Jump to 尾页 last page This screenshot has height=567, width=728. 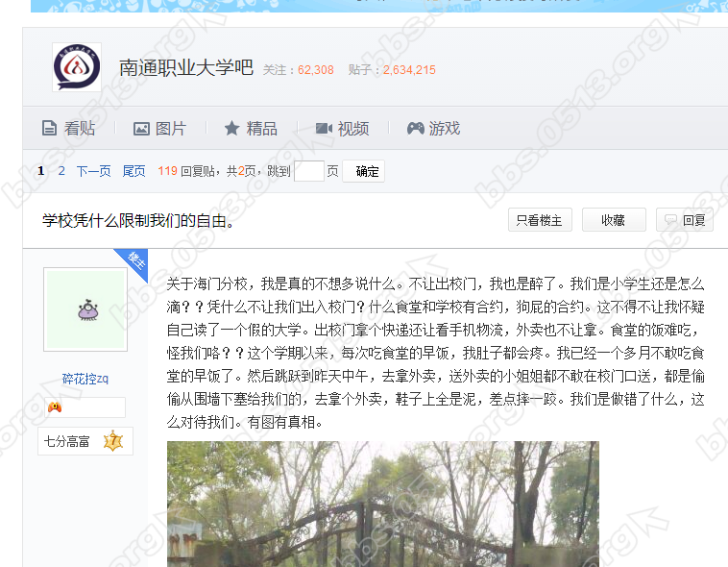(133, 171)
